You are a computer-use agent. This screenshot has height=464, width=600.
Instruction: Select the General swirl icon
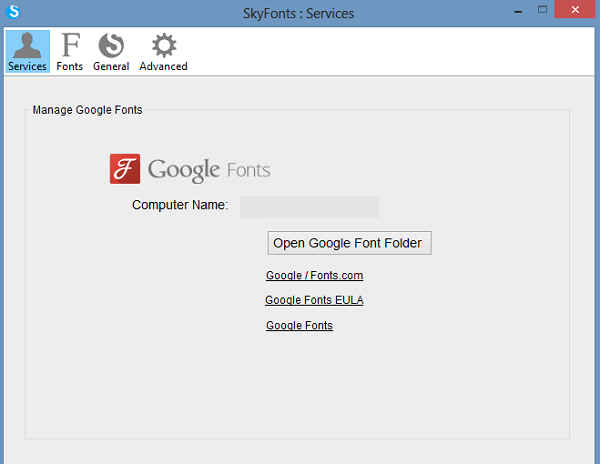pyautogui.click(x=111, y=45)
